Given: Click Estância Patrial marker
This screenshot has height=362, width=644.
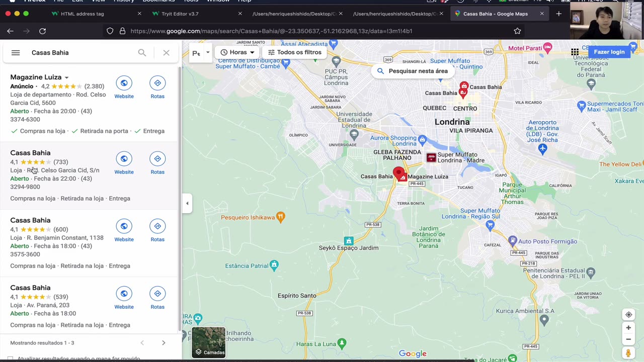Looking at the screenshot, I should [x=274, y=264].
